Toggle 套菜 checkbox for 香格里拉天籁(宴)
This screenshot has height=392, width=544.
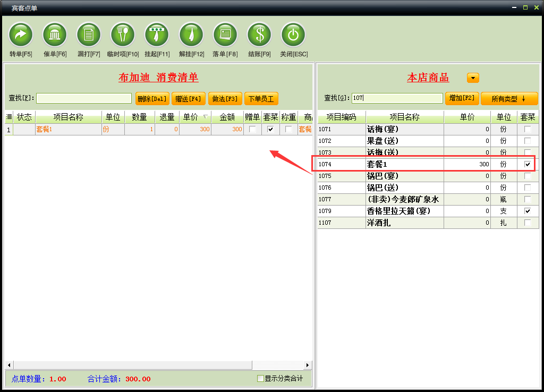coord(528,211)
